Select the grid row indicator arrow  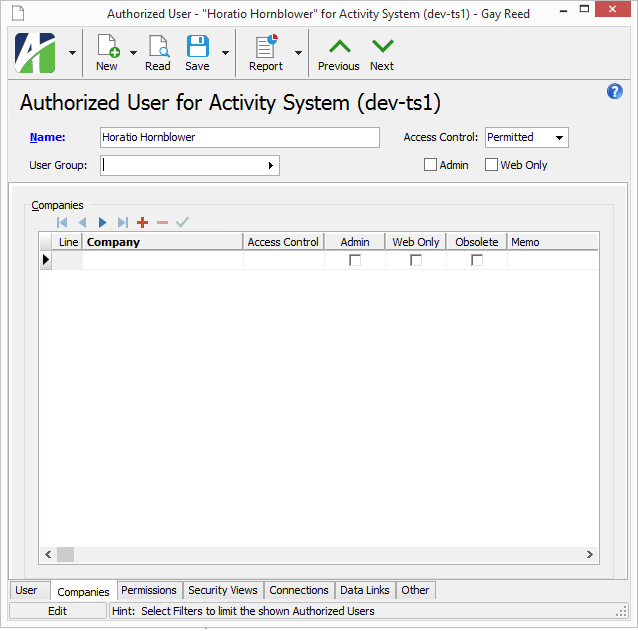(46, 260)
